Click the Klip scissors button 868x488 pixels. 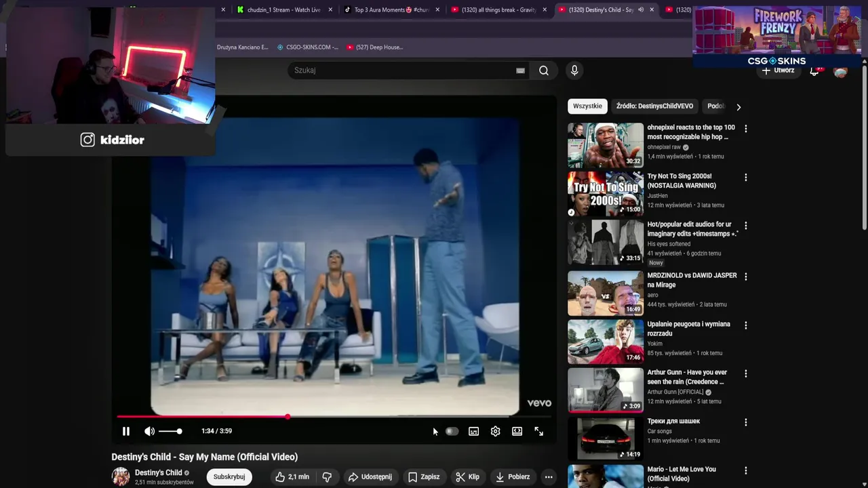tap(468, 477)
